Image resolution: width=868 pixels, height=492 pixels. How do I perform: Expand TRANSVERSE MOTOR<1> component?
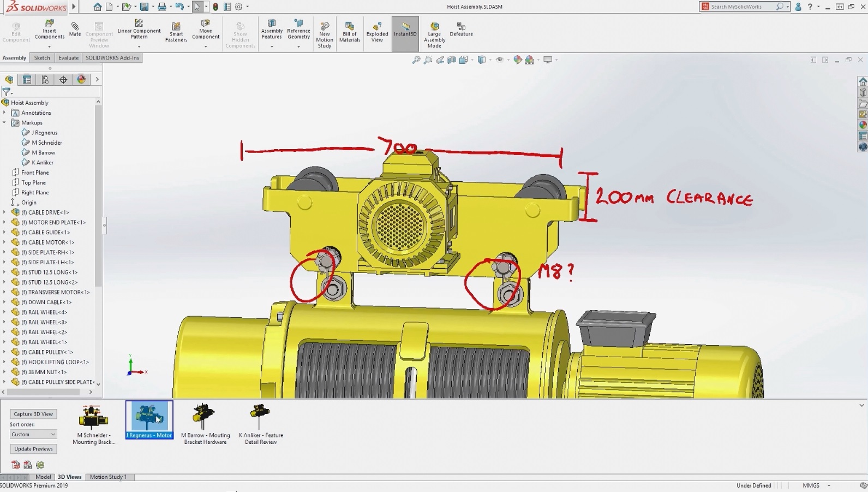pos(4,292)
